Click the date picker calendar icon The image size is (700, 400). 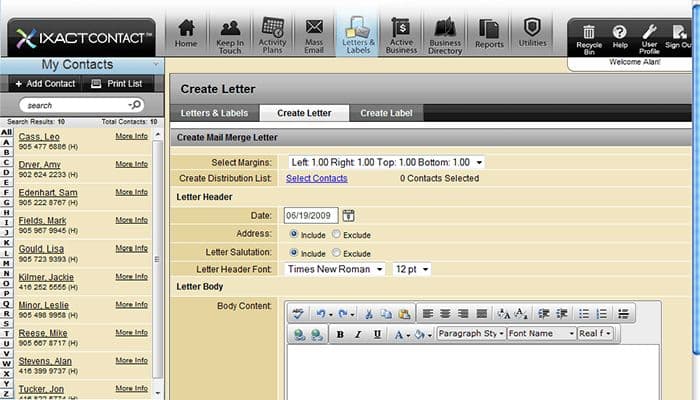click(x=349, y=215)
